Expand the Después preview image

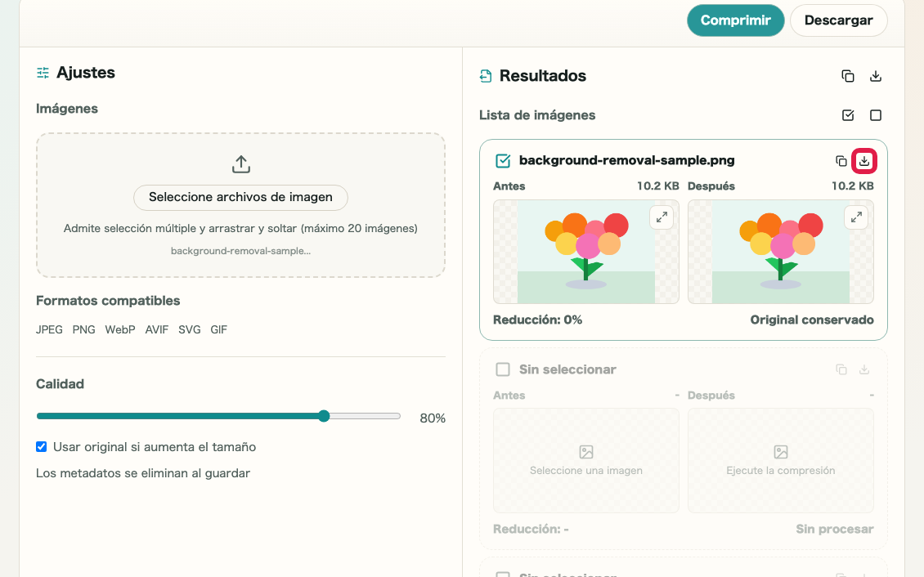coord(856,217)
